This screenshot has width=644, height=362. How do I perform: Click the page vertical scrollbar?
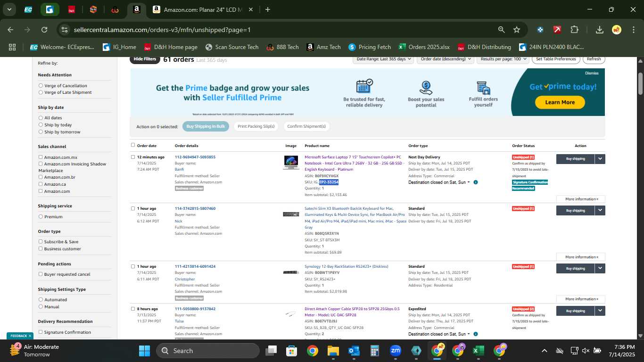click(x=640, y=83)
